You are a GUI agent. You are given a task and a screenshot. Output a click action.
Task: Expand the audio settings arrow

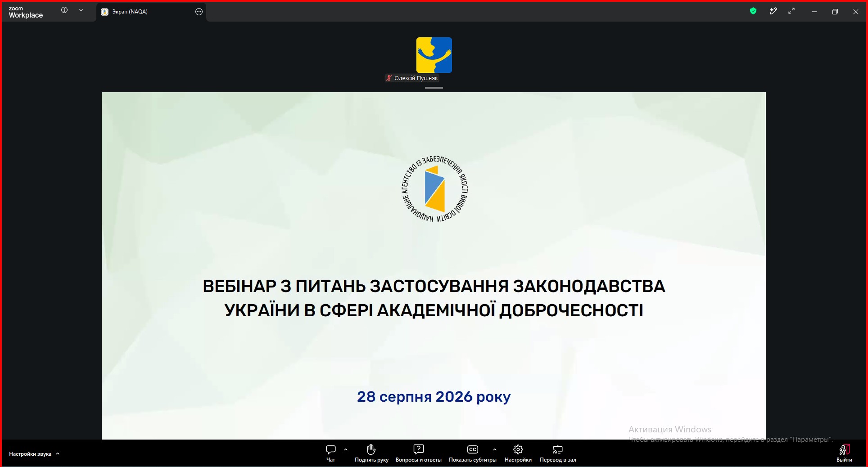point(58,454)
